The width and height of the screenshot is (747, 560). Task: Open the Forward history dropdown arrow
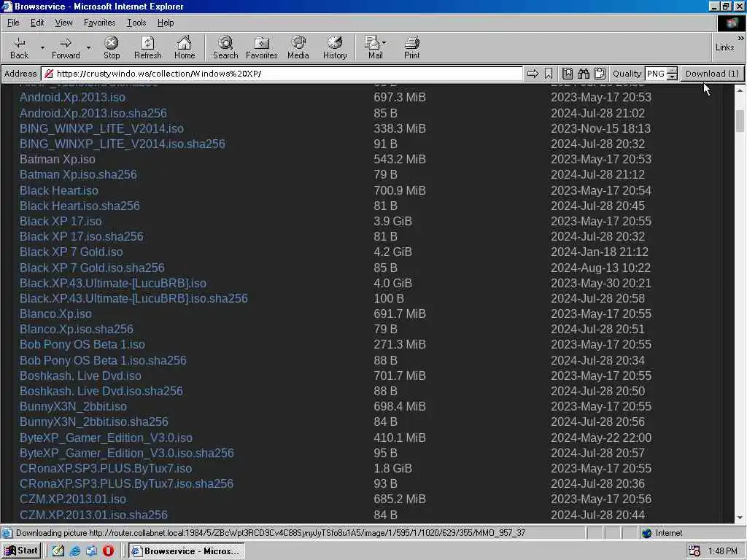pyautogui.click(x=88, y=47)
